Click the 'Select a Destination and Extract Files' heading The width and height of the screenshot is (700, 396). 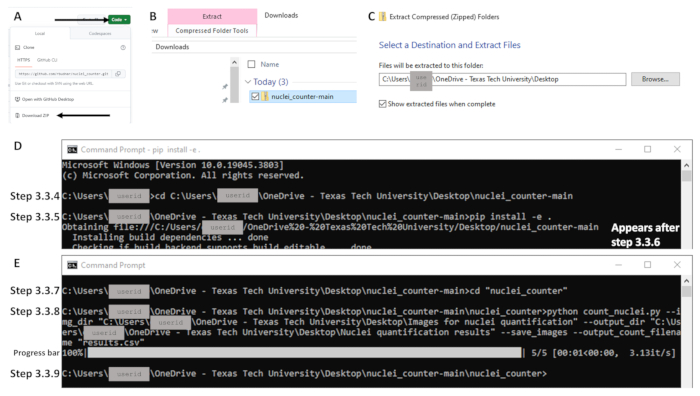click(450, 45)
